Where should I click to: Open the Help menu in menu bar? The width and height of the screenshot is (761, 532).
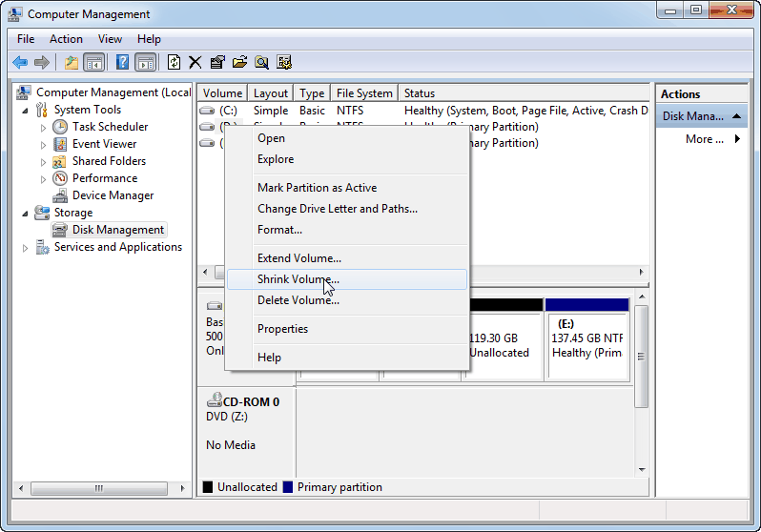pos(149,39)
